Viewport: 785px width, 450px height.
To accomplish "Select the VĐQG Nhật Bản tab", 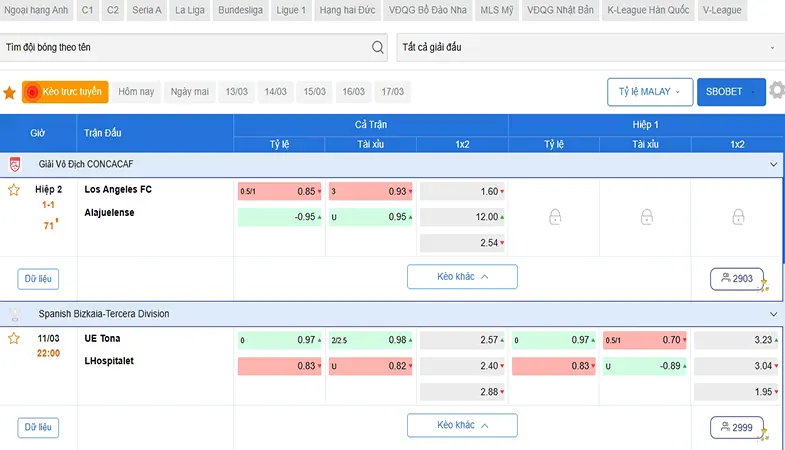I will point(560,10).
